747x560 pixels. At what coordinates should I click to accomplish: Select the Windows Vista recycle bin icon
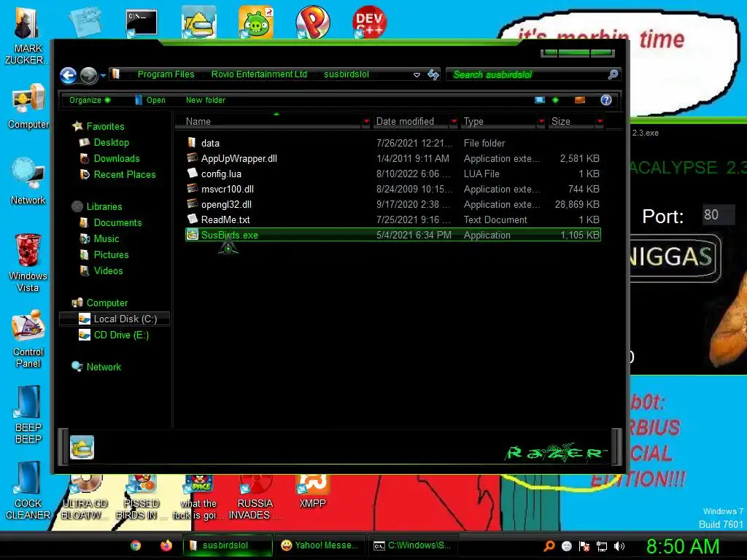(x=28, y=262)
